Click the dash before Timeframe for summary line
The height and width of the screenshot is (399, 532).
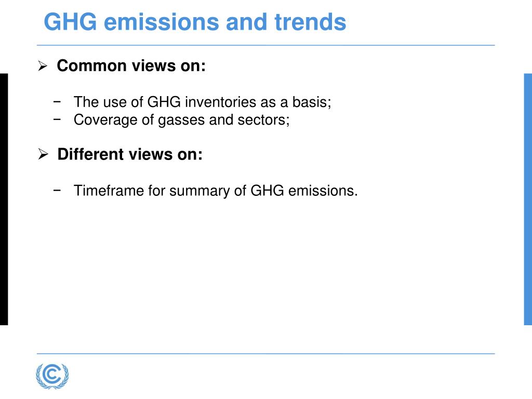[57, 190]
